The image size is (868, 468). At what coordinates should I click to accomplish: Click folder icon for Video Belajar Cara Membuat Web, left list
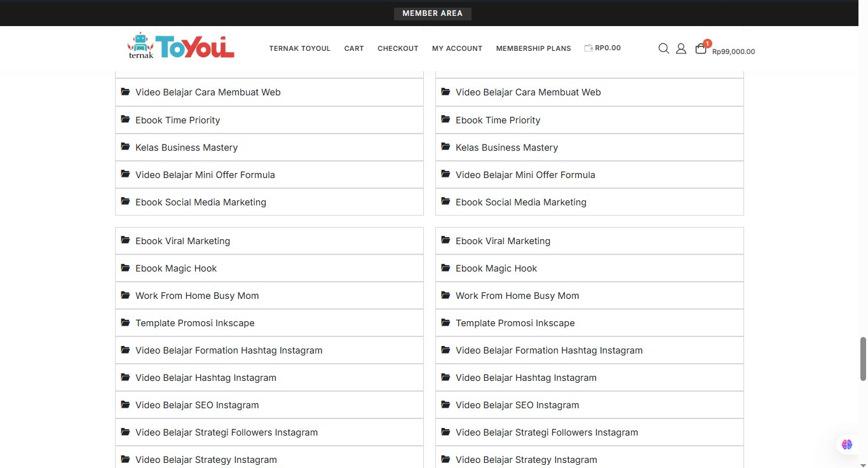click(x=125, y=92)
